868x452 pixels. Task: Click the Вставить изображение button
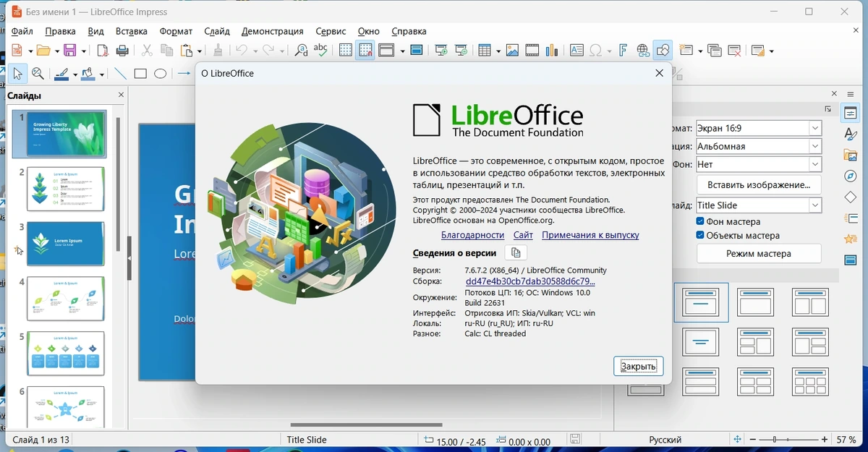coord(759,184)
